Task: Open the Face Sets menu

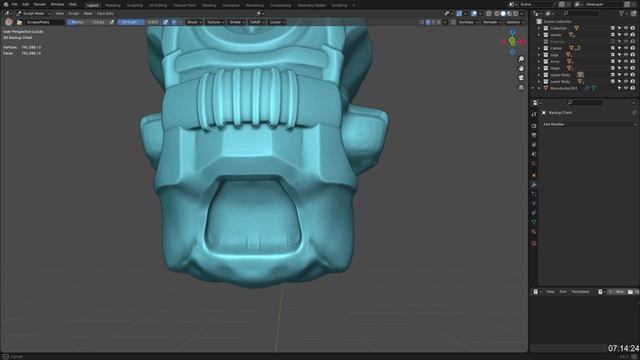Action: tap(105, 13)
